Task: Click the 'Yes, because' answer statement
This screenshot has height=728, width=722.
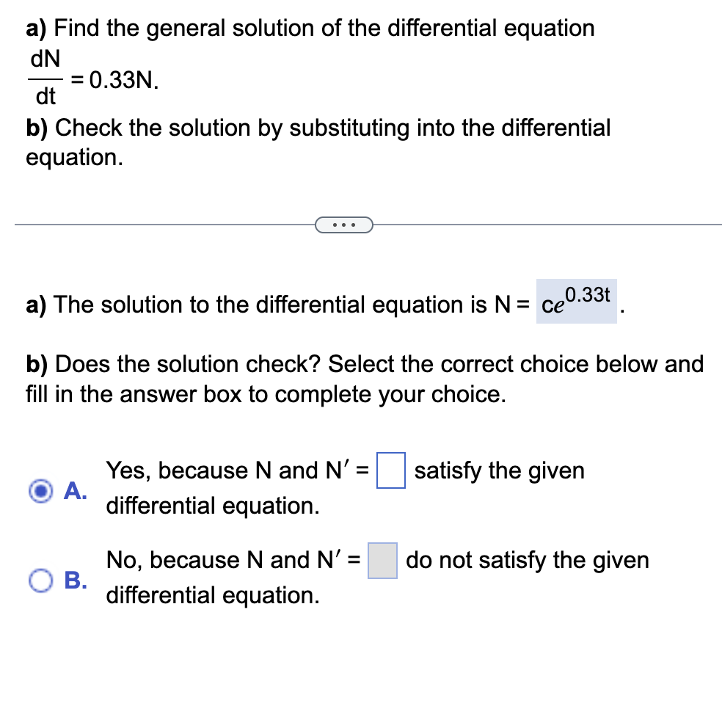Action: tap(220, 470)
